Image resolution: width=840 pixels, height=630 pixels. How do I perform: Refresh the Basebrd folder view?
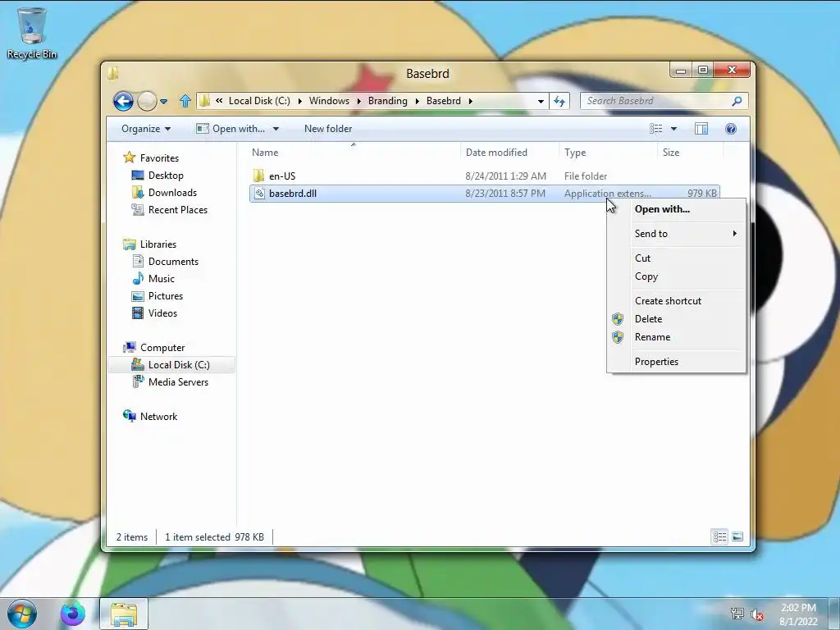[559, 101]
